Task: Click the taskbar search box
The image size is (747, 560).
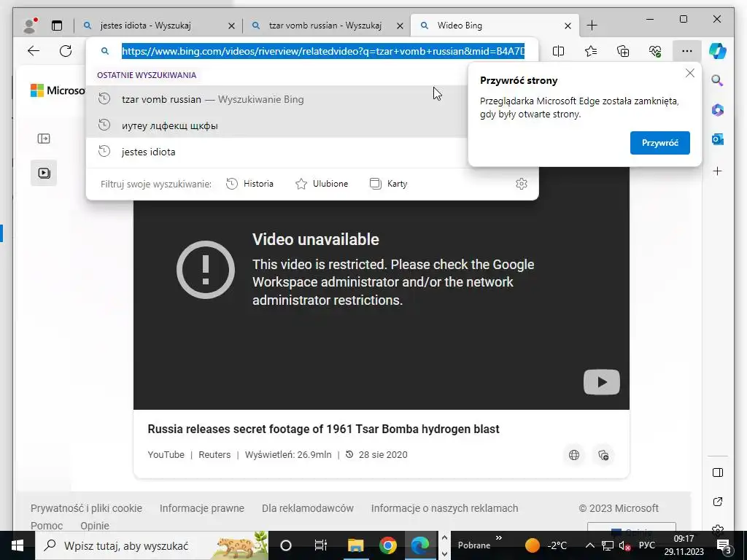Action: 152,545
